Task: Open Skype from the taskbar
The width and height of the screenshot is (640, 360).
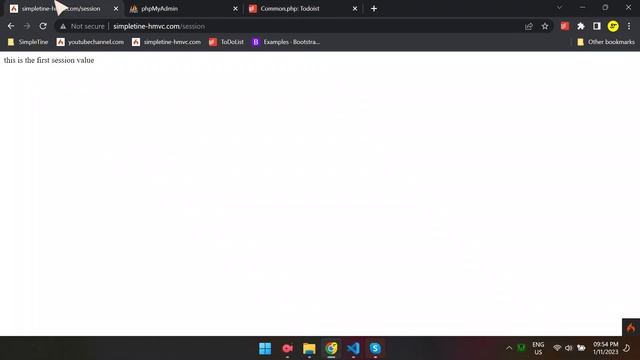Action: 376,349
